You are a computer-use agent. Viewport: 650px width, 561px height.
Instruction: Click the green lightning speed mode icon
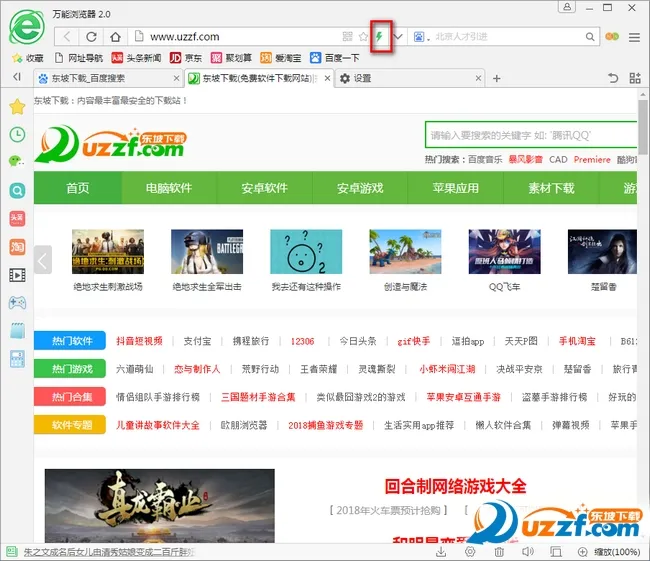click(x=380, y=37)
